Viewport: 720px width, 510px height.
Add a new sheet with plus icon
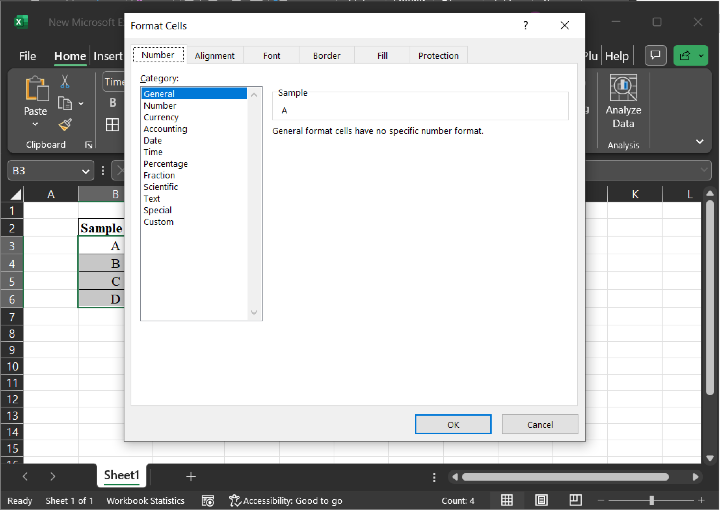coord(191,477)
